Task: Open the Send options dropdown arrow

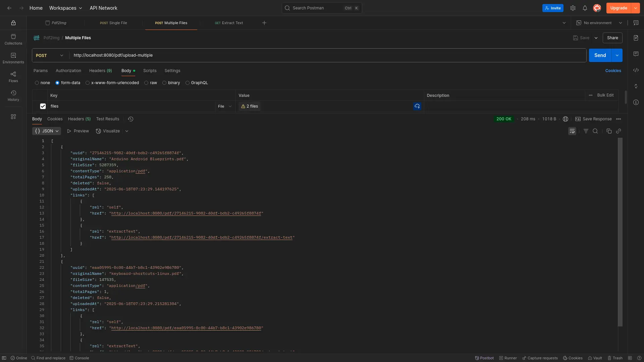Action: click(x=617, y=55)
